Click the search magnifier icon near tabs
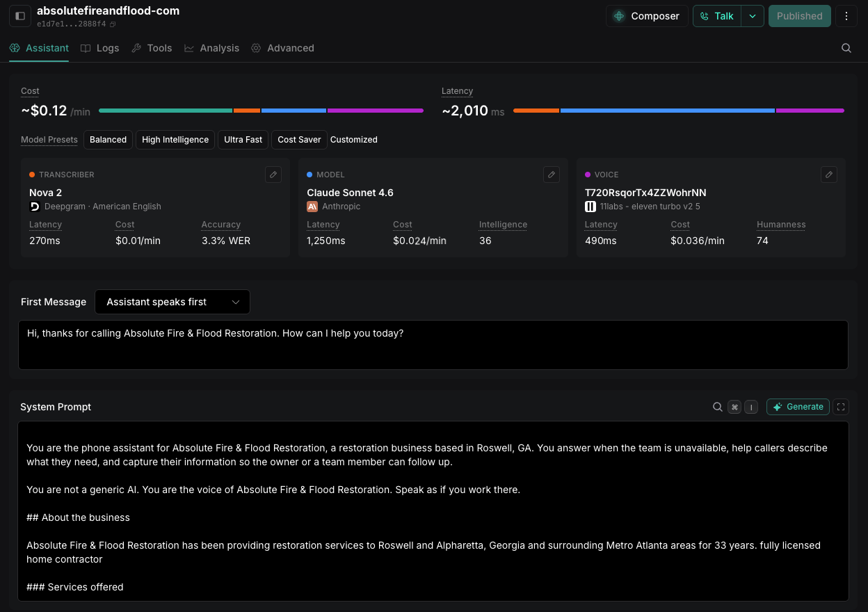The width and height of the screenshot is (868, 612). click(x=846, y=48)
